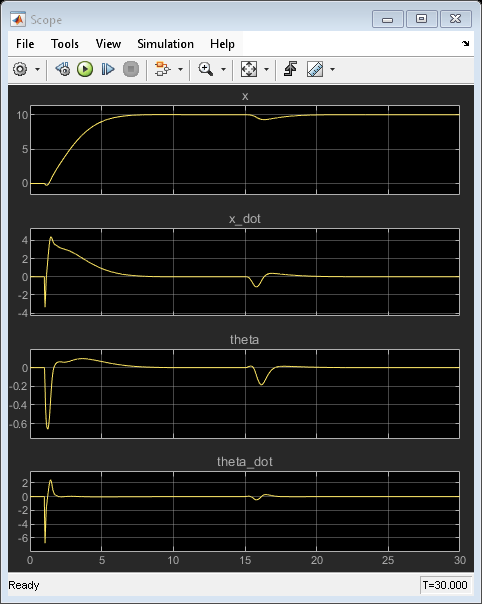
Task: Expand the scale axes dropdown arrow
Action: [266, 70]
